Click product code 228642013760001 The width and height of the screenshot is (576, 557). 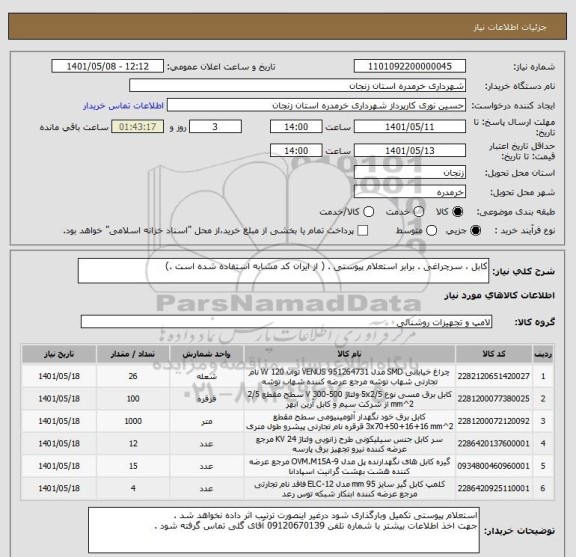pyautogui.click(x=494, y=443)
